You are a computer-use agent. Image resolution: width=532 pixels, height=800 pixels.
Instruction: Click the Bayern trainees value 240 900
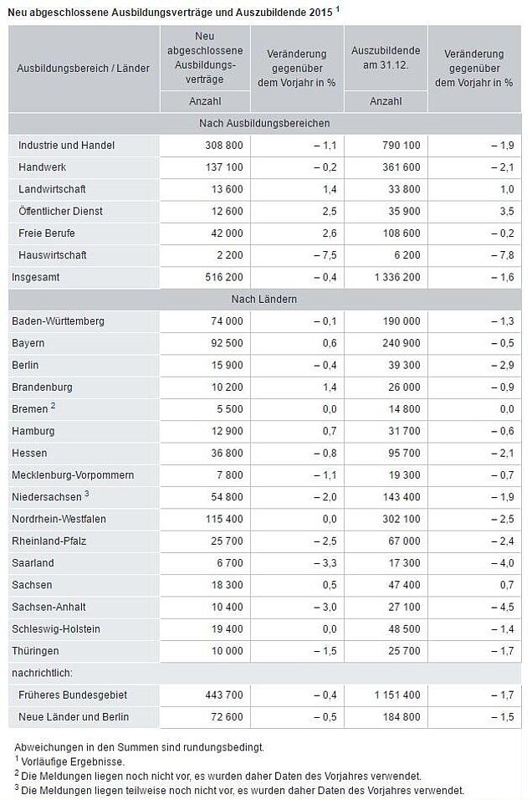point(402,343)
